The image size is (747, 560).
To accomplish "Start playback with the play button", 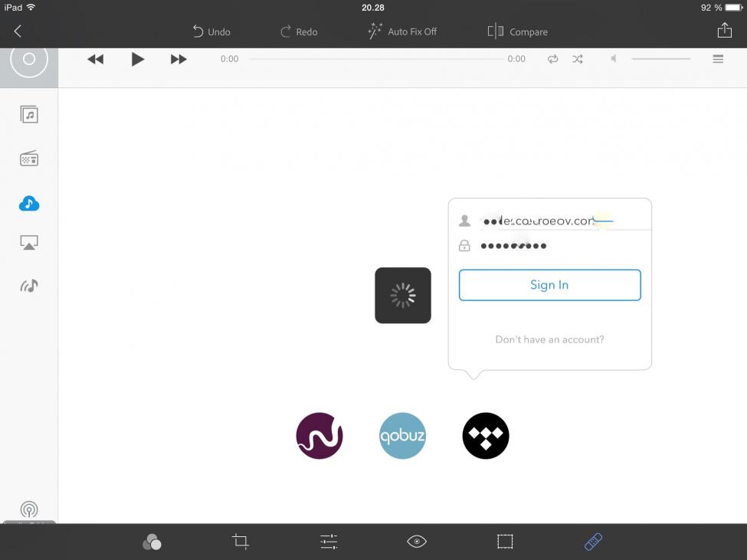I will [x=138, y=59].
